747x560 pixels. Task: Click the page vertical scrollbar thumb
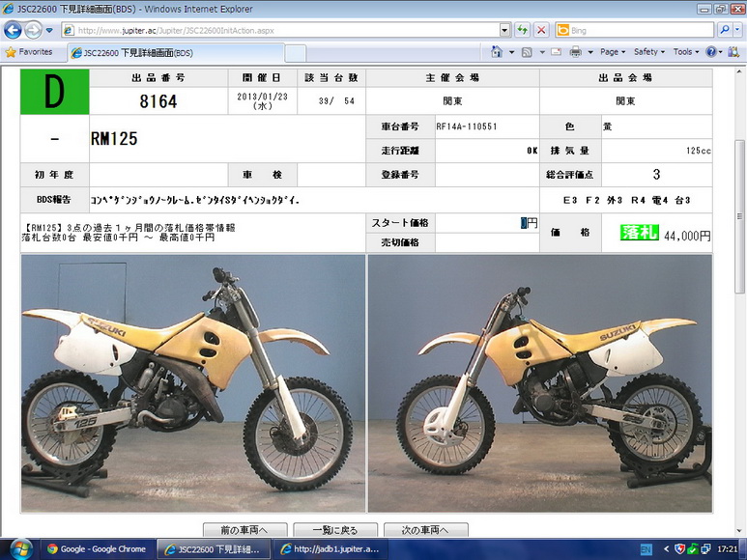coord(741,216)
